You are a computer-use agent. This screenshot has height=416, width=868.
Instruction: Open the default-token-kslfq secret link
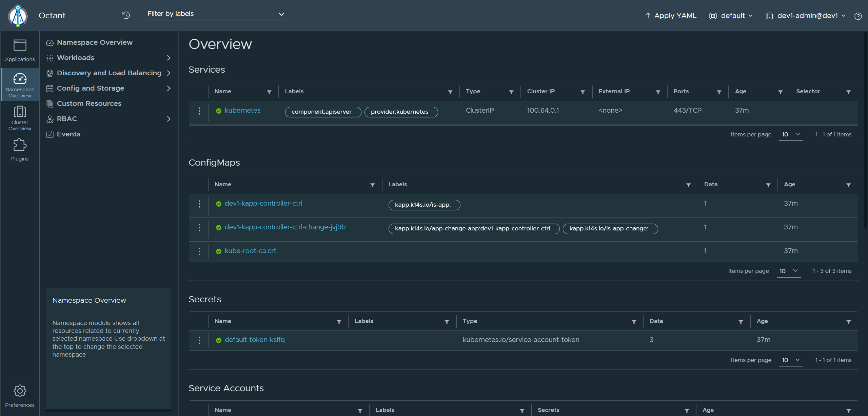pos(255,340)
